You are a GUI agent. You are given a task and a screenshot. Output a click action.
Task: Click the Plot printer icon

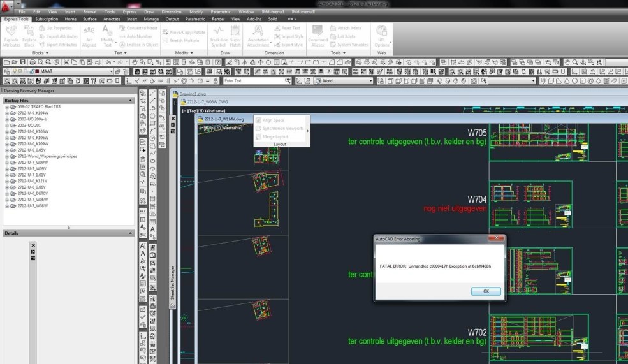[x=33, y=62]
